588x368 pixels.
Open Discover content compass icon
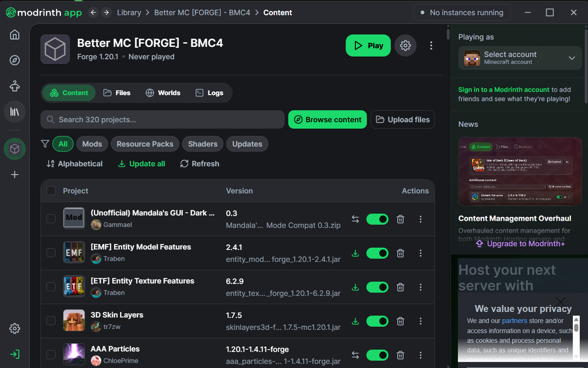point(15,60)
